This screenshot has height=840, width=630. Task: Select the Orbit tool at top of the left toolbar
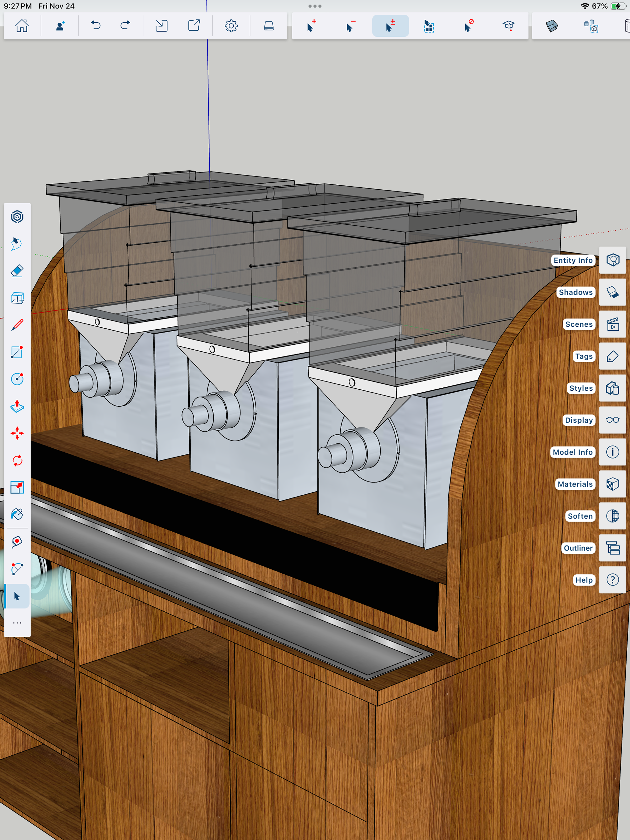17,217
